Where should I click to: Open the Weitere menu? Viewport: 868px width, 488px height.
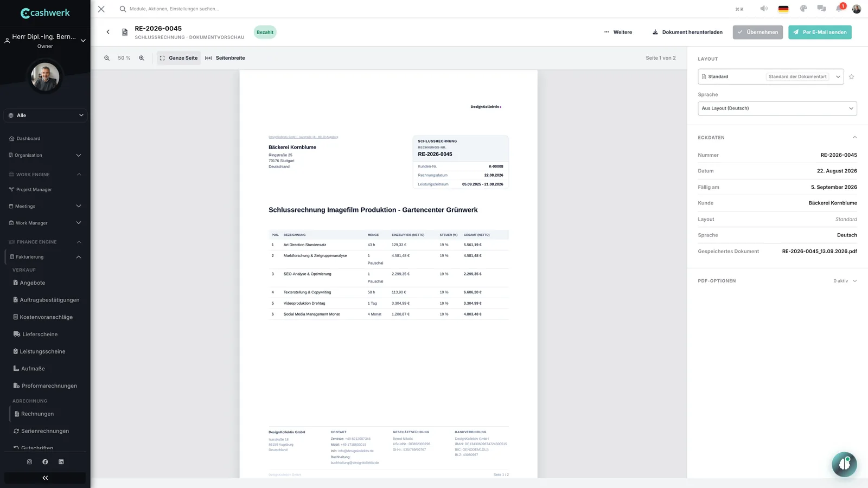[x=618, y=32]
